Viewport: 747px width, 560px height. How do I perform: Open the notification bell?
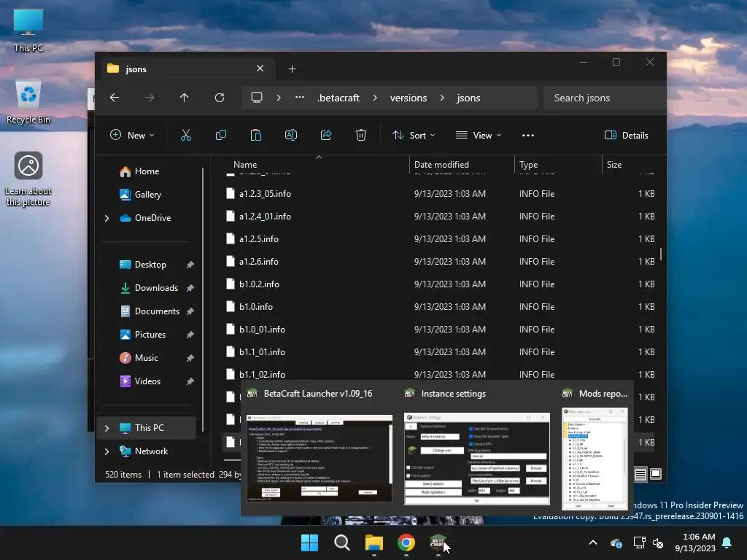tap(727, 542)
